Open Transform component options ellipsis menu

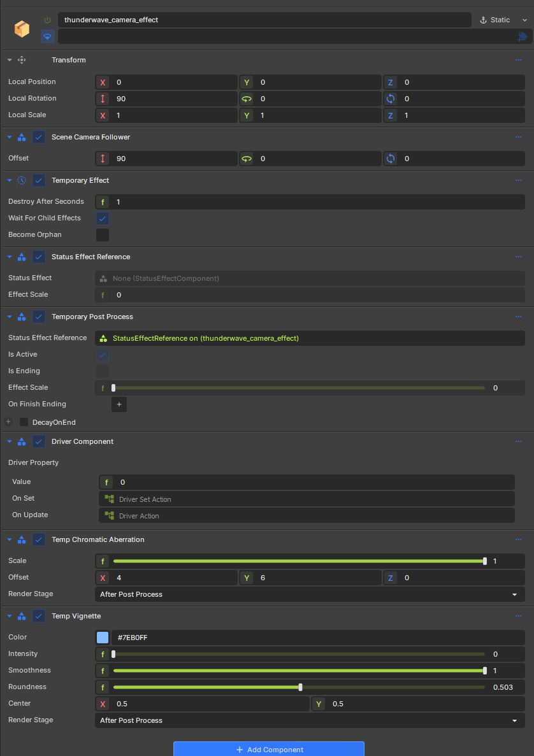519,60
